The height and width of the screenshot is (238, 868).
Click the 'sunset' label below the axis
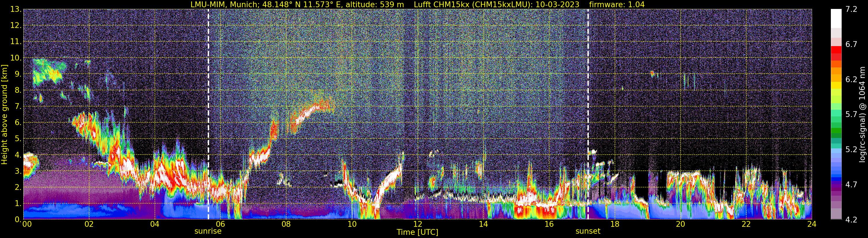[588, 231]
